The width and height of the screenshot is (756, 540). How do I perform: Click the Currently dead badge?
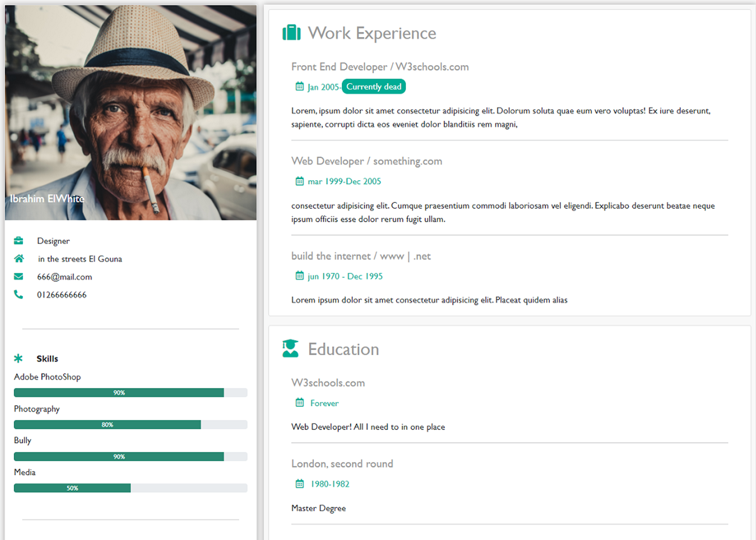(x=373, y=87)
